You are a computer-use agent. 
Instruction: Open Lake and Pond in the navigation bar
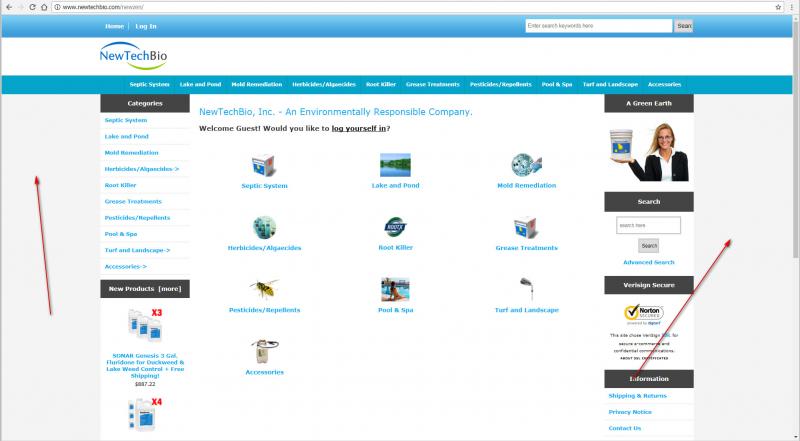(x=201, y=84)
